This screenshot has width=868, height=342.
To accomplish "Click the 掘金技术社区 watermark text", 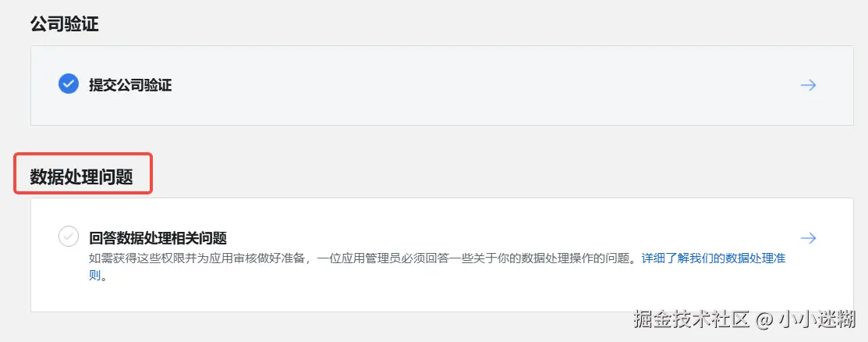I will (x=692, y=319).
